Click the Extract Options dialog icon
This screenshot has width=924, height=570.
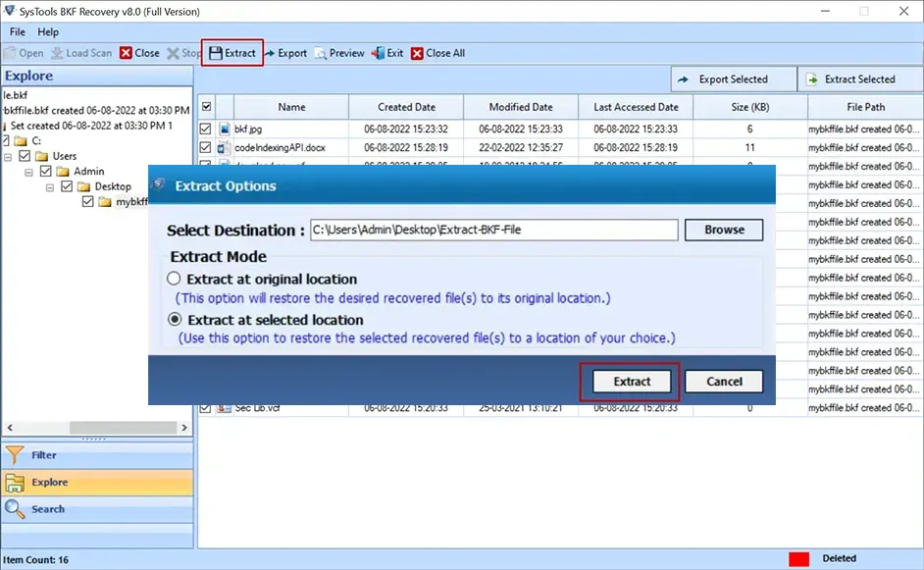point(159,185)
